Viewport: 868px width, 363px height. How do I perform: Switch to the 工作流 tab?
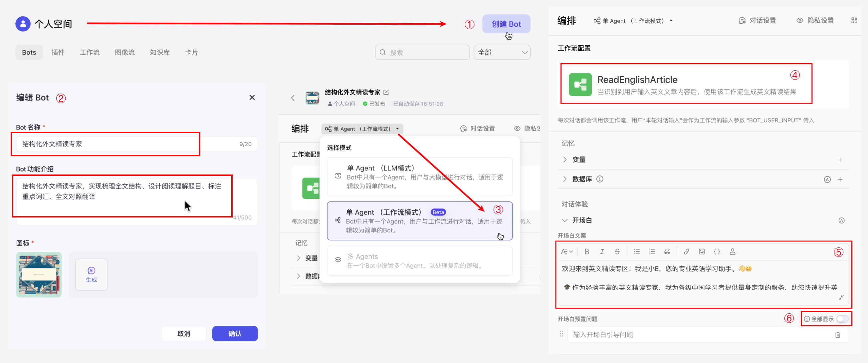pos(90,52)
